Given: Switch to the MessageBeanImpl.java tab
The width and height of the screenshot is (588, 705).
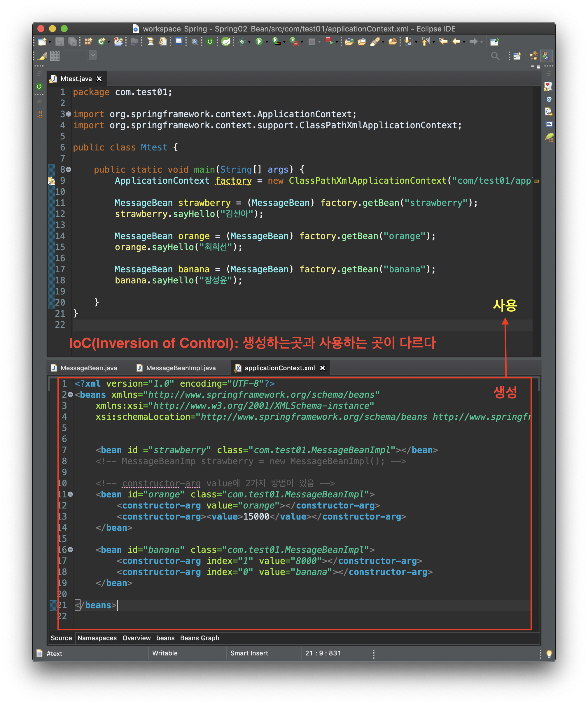Looking at the screenshot, I should pos(180,368).
